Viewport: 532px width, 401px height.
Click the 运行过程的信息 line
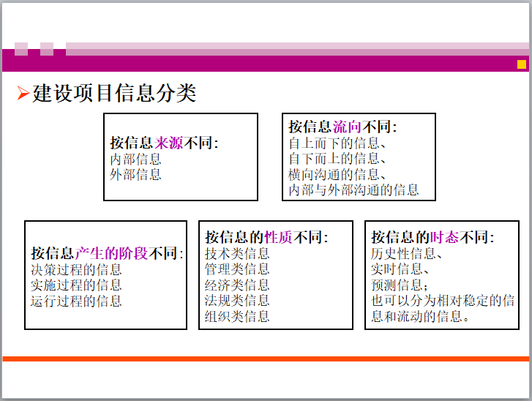click(x=76, y=301)
